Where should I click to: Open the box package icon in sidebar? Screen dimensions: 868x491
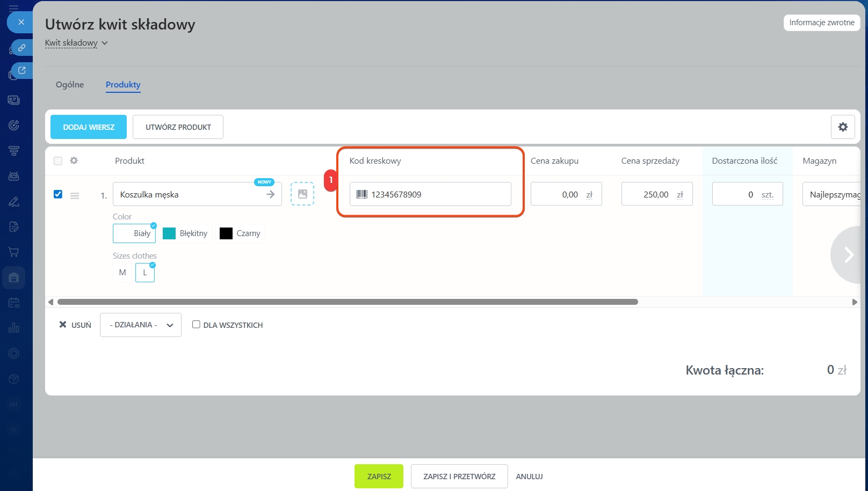coord(14,379)
